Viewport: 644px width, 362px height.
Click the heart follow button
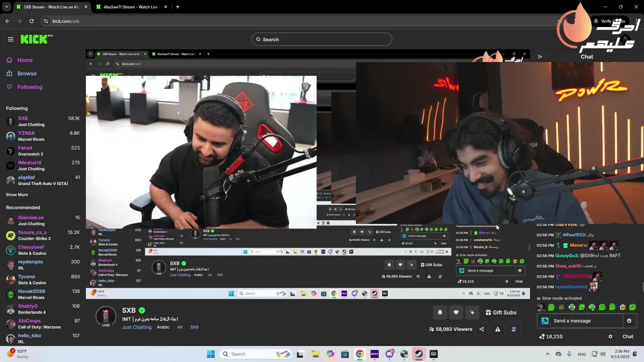456,312
